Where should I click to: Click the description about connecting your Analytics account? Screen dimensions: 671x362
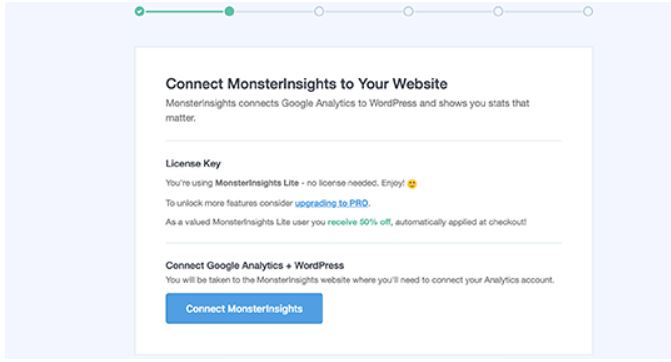coord(360,280)
